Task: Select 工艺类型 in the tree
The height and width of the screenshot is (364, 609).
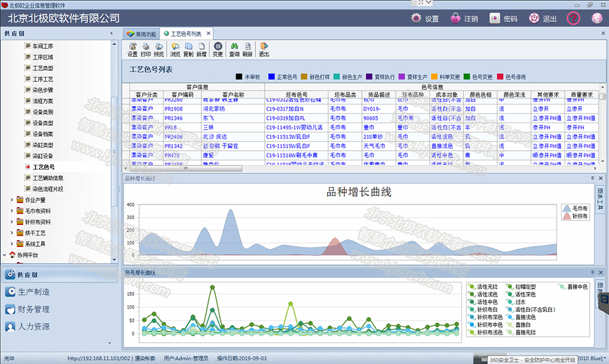Action: pyautogui.click(x=43, y=68)
